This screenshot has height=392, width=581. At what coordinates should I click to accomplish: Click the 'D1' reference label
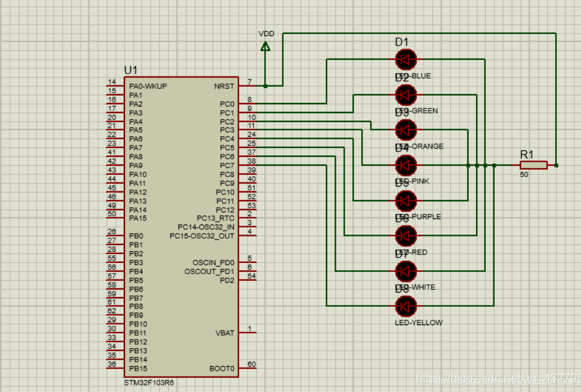click(x=402, y=42)
